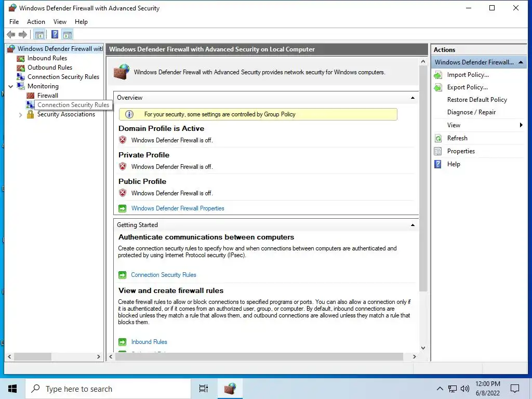
Task: Open the Windows Start menu
Action: pos(12,389)
